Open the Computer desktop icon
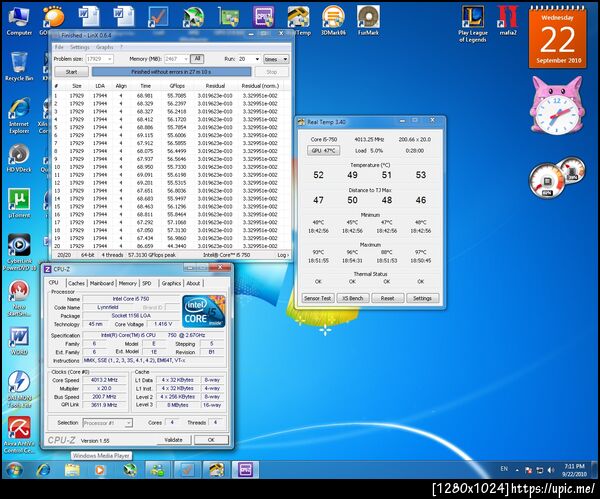Image resolution: width=600 pixels, height=499 pixels. 19,21
